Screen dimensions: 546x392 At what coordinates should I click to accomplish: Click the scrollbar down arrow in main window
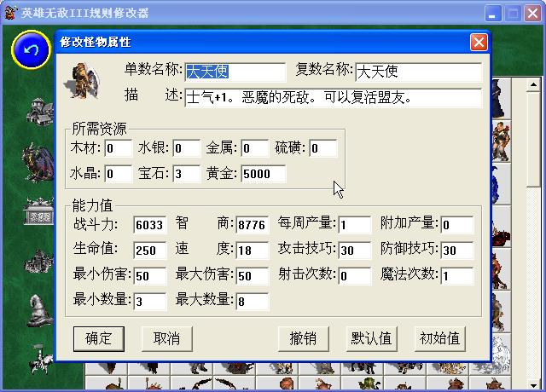tap(533, 385)
